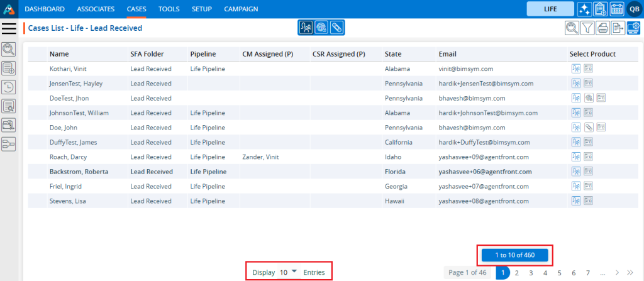Screen dimensions: 644x281
Task: Go to page 2 in pagination
Action: click(x=517, y=273)
